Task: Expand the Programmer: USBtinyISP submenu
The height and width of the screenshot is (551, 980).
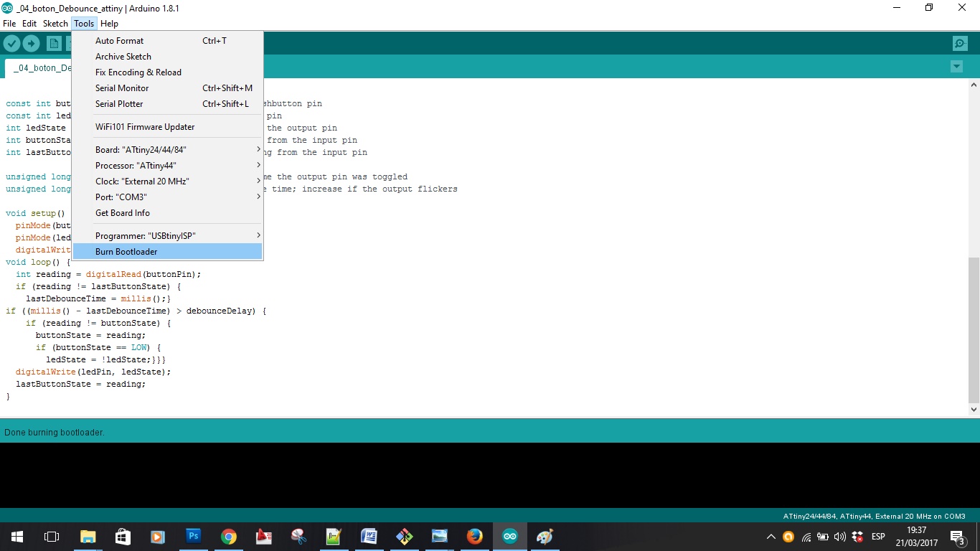Action: (x=168, y=236)
